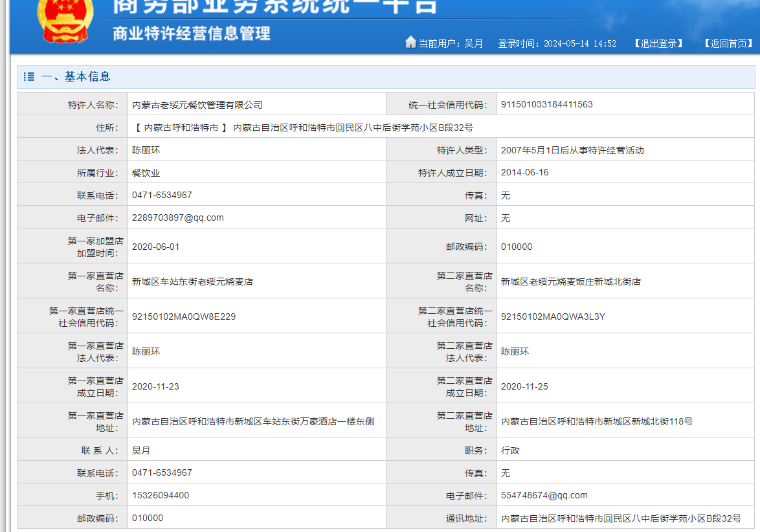760x532 pixels.
Task: Click the current user name 吴月 in header
Action: (x=474, y=43)
